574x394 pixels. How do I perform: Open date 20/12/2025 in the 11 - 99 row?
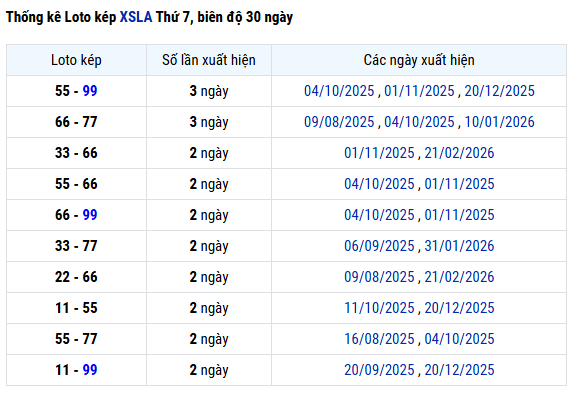(459, 370)
